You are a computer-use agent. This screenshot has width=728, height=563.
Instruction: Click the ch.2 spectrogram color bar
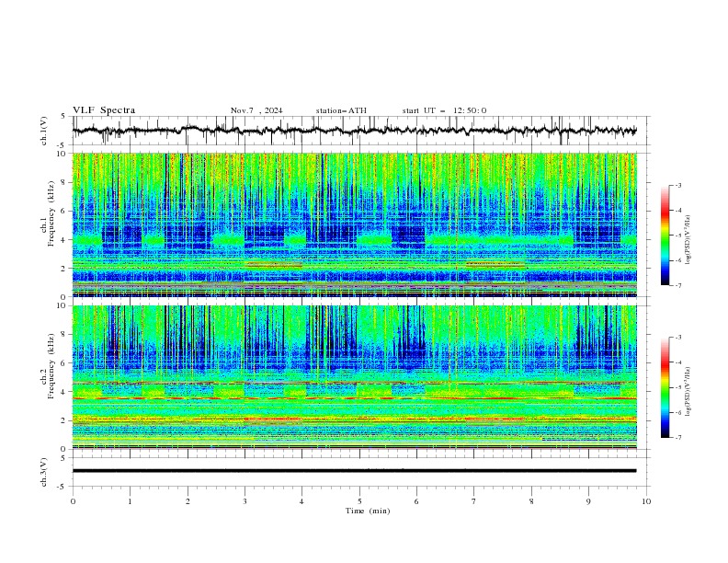pos(665,387)
